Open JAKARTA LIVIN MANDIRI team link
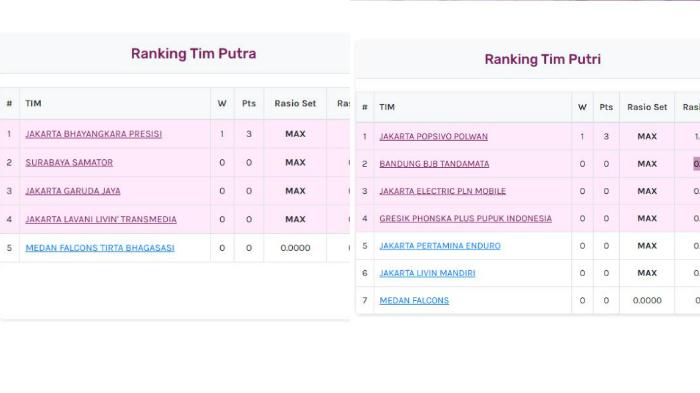This screenshot has width=700, height=393. (427, 273)
